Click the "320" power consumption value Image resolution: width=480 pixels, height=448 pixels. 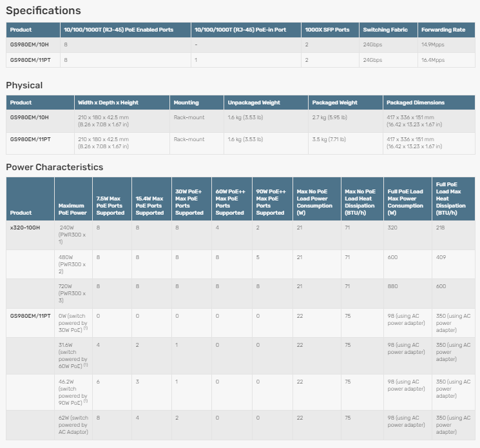[x=392, y=228]
